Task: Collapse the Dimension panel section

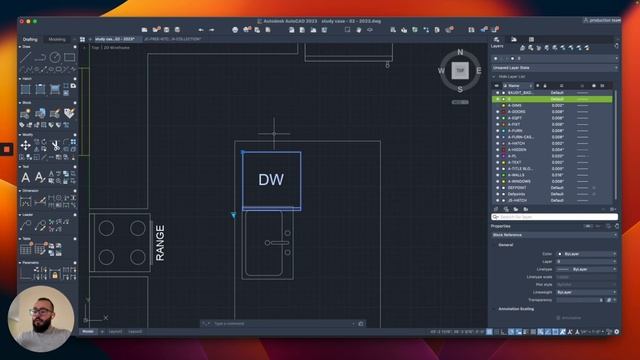Action: (20, 191)
